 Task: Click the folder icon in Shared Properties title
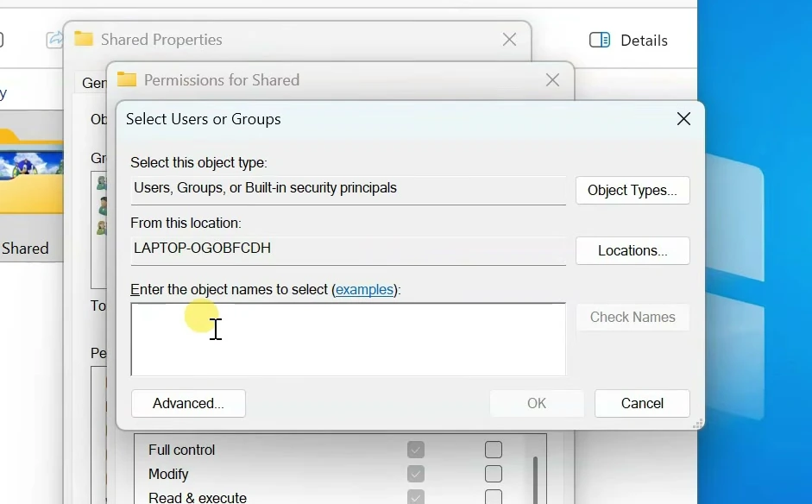pos(84,39)
